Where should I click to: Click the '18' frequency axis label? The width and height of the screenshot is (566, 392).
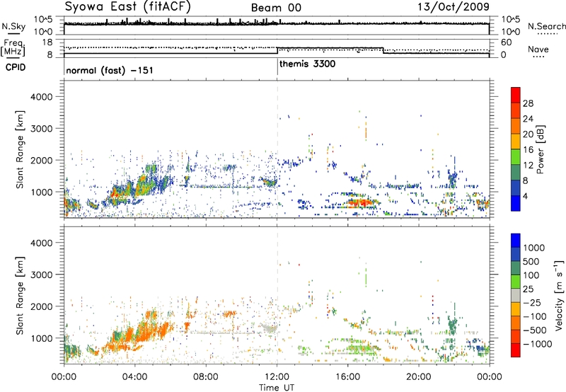(x=47, y=42)
